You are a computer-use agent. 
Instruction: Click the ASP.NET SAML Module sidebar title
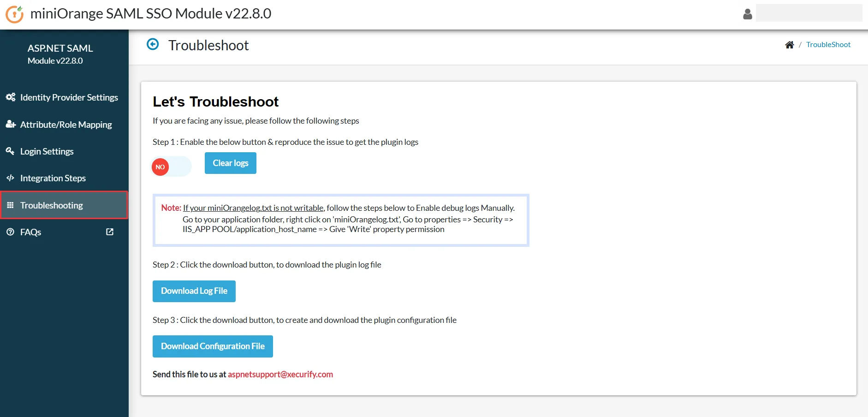(x=60, y=54)
